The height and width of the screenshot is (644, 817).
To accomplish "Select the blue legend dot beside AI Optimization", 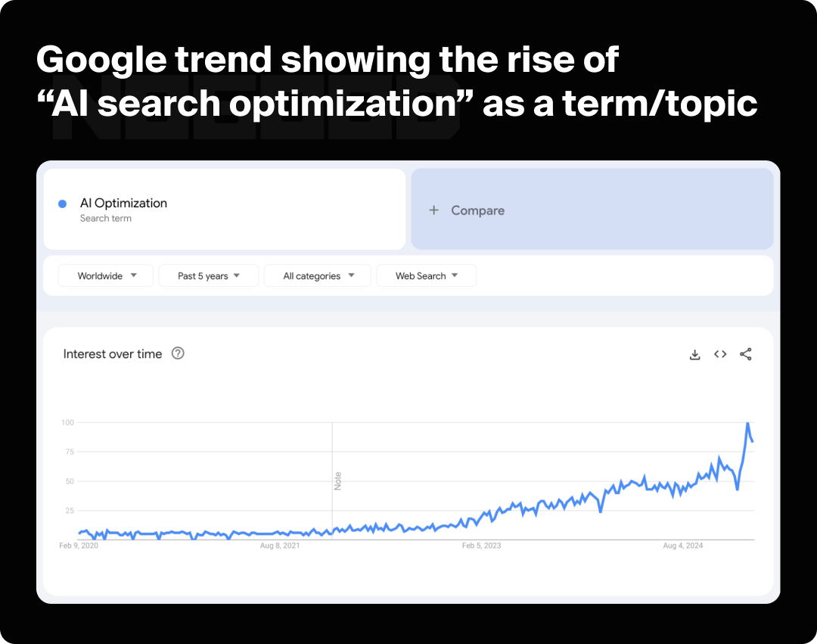I will pos(63,203).
